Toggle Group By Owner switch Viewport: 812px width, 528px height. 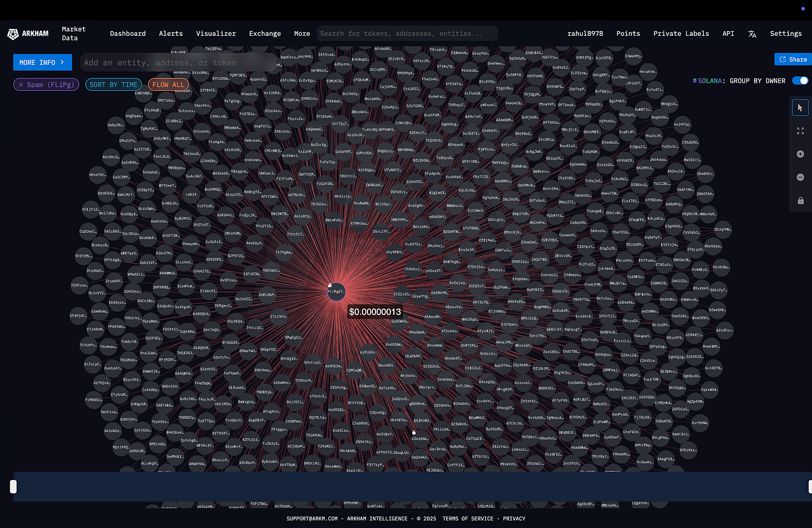tap(800, 81)
